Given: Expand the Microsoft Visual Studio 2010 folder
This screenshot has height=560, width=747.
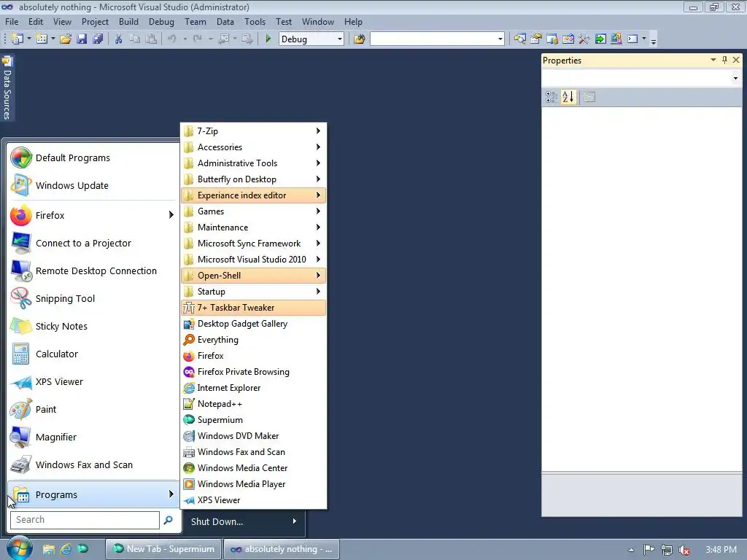Looking at the screenshot, I should pyautogui.click(x=254, y=260).
